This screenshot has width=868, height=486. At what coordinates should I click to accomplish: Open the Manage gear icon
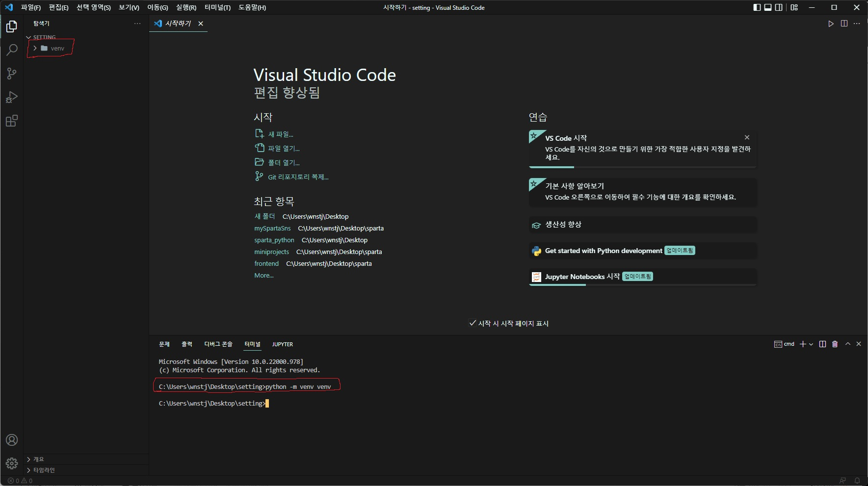pyautogui.click(x=12, y=463)
